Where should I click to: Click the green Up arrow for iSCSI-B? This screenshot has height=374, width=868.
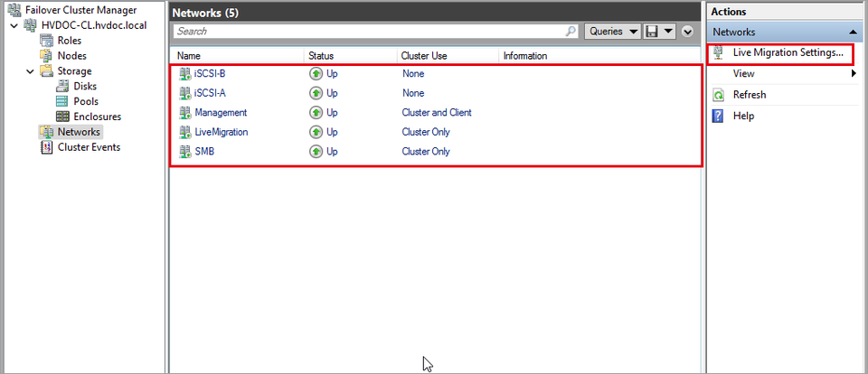[x=316, y=73]
